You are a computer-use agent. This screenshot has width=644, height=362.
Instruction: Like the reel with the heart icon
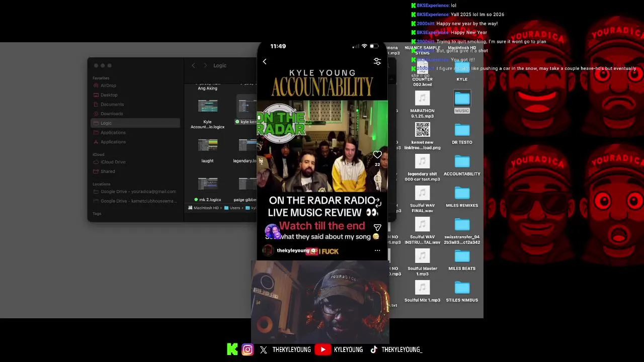(x=377, y=155)
